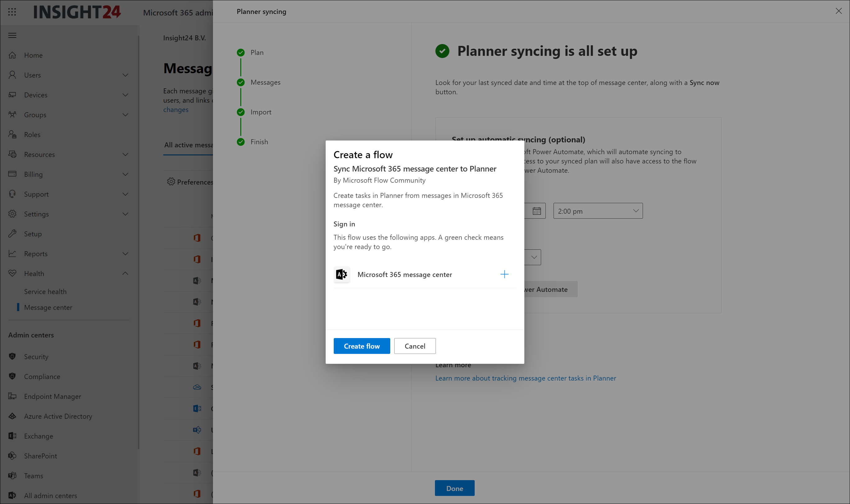Click the INSIGHT24 logo
Screen dimensions: 850x504
tap(77, 12)
